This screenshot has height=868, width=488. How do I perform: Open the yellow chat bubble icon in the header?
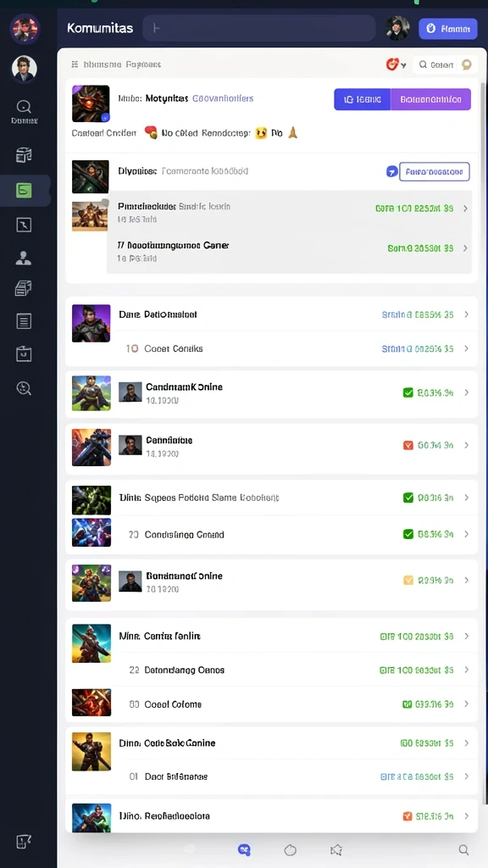point(467,64)
